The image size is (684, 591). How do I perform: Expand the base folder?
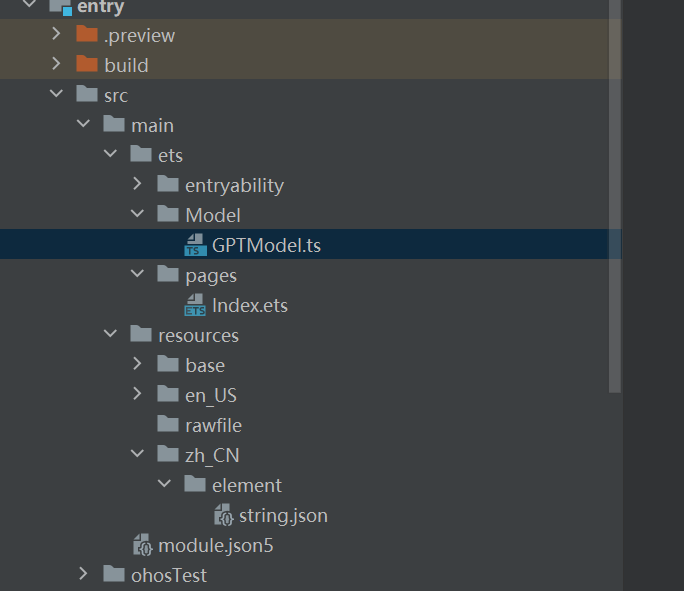[x=137, y=364]
